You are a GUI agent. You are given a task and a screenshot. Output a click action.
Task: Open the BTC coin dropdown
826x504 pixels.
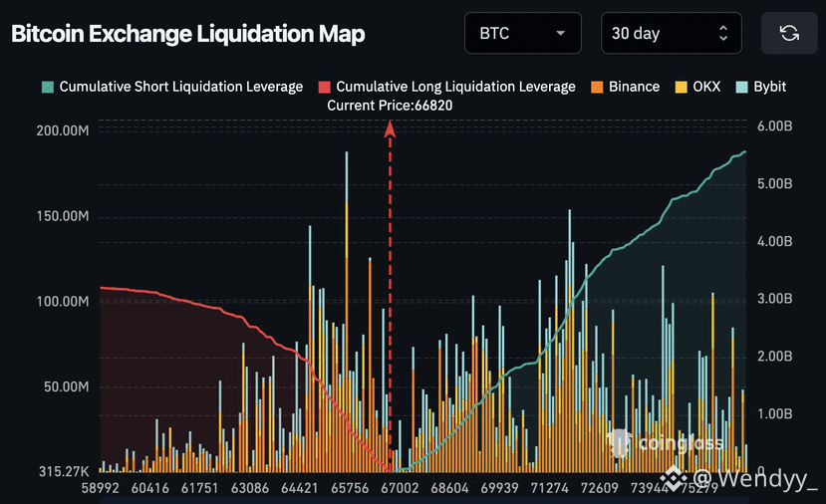pyautogui.click(x=522, y=34)
